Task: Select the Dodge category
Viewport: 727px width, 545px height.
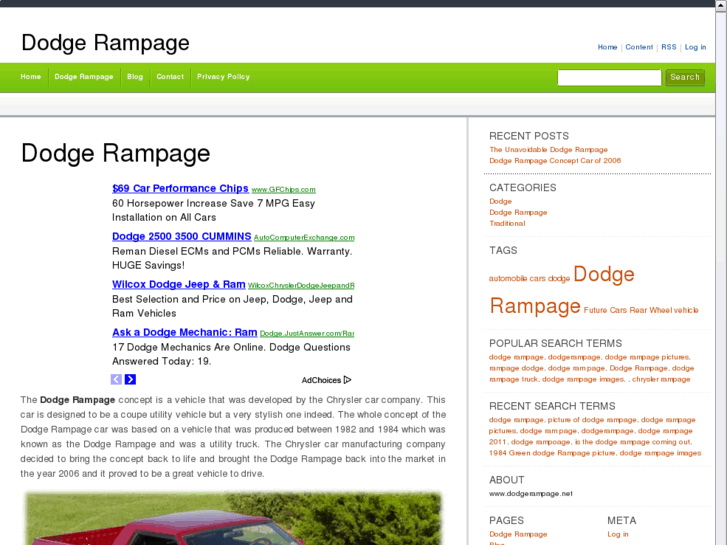Action: [501, 201]
